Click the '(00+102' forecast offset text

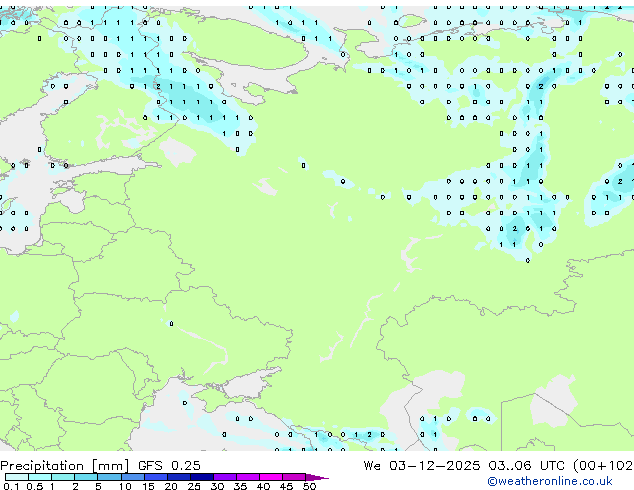point(603,466)
